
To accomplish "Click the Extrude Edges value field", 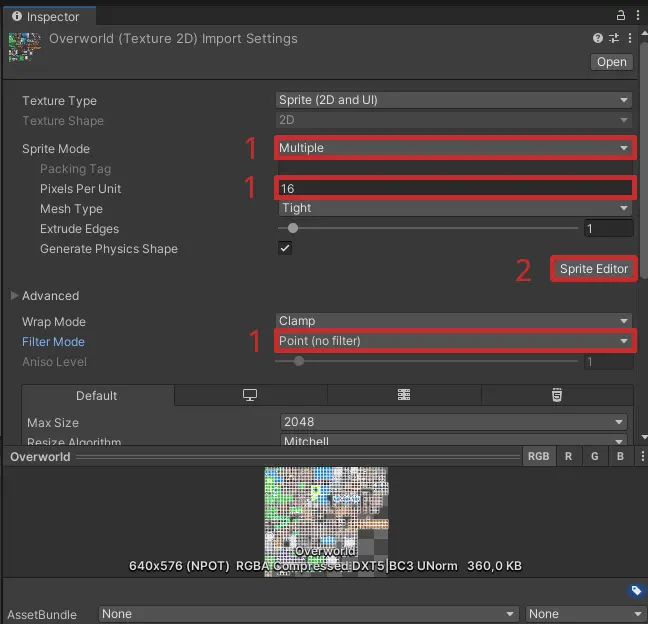I will point(608,229).
